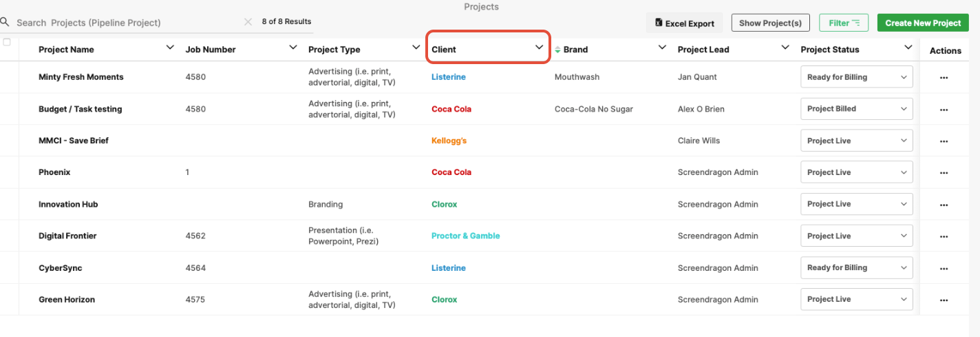Screen dimensions: 980x337
Task: Click the Excel Export button
Action: (x=685, y=23)
